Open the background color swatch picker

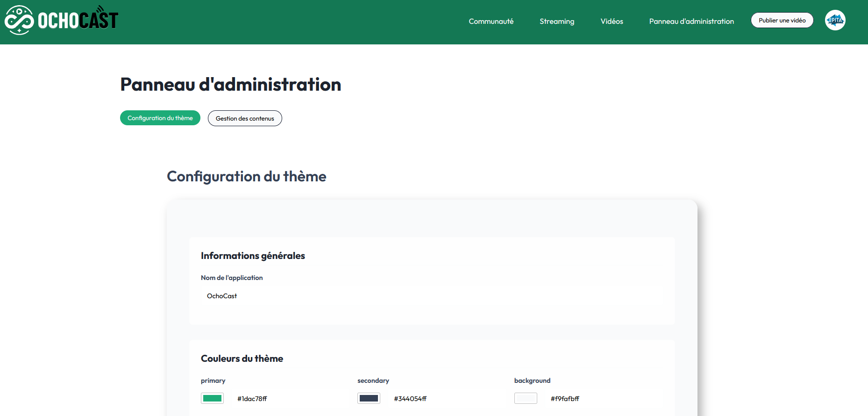click(526, 398)
